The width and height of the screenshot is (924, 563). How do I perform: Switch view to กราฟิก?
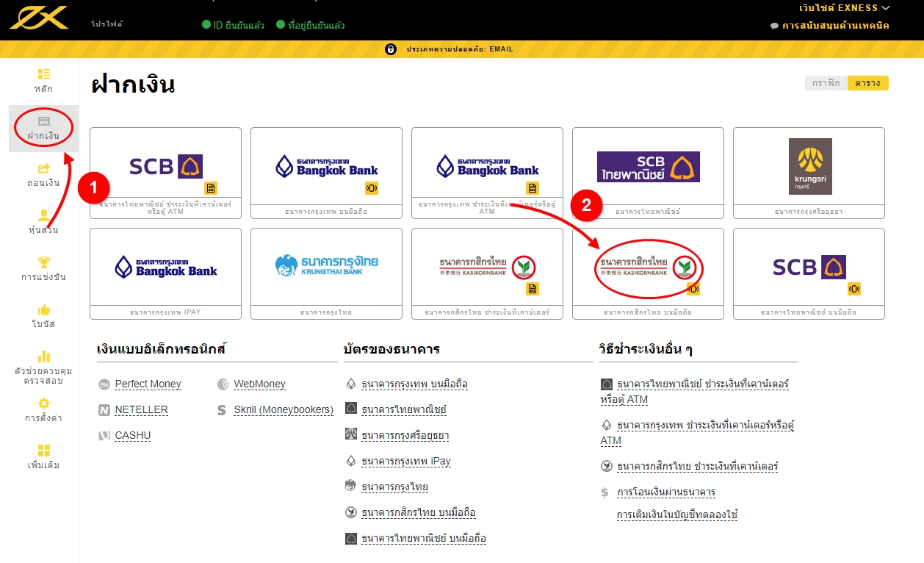pyautogui.click(x=826, y=83)
